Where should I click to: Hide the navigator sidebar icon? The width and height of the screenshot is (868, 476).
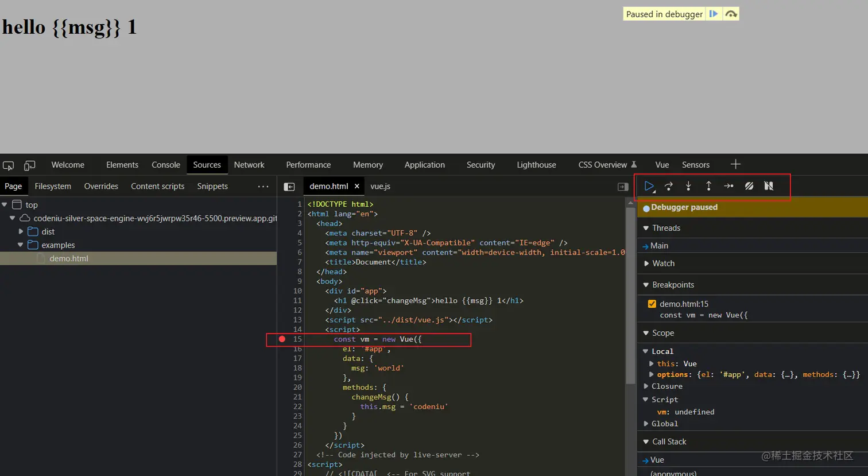tap(289, 187)
